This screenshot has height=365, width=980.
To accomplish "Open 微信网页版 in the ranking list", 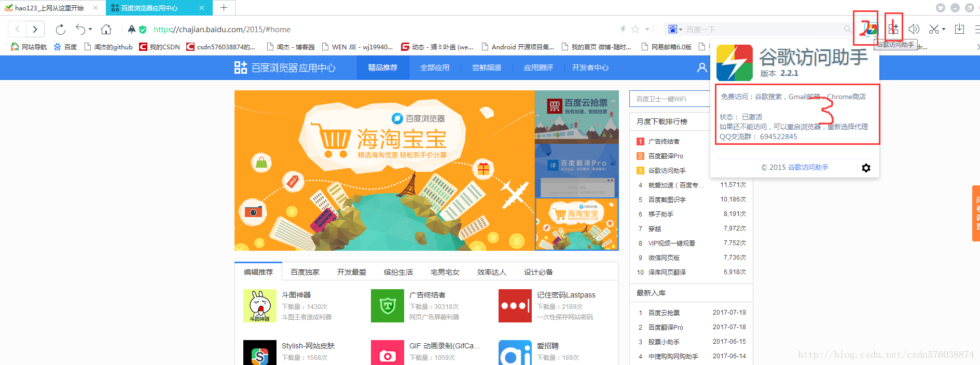I will click(x=664, y=258).
